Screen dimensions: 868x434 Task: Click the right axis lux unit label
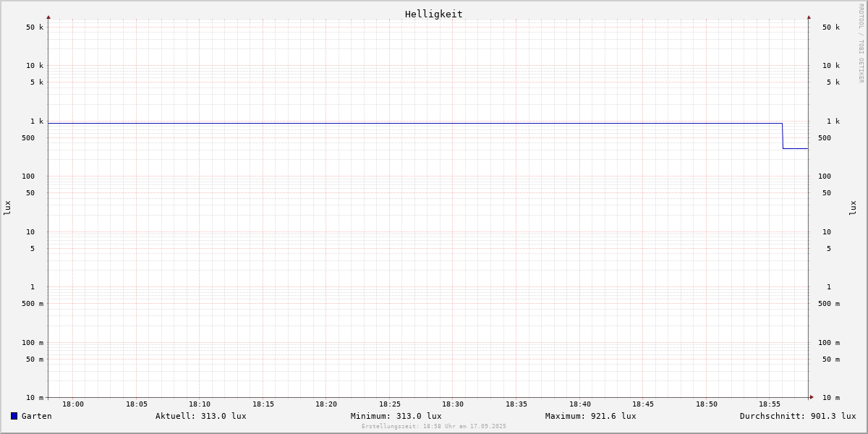(x=853, y=208)
